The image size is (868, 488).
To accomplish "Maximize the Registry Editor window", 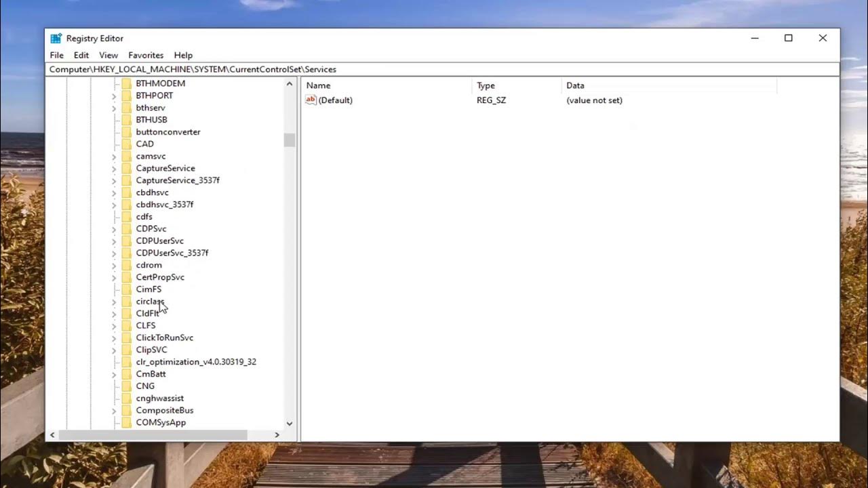I will click(789, 39).
